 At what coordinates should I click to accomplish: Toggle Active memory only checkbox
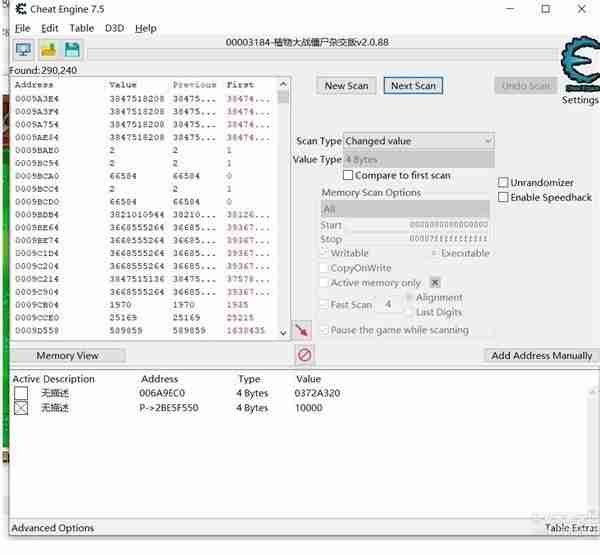click(x=324, y=283)
